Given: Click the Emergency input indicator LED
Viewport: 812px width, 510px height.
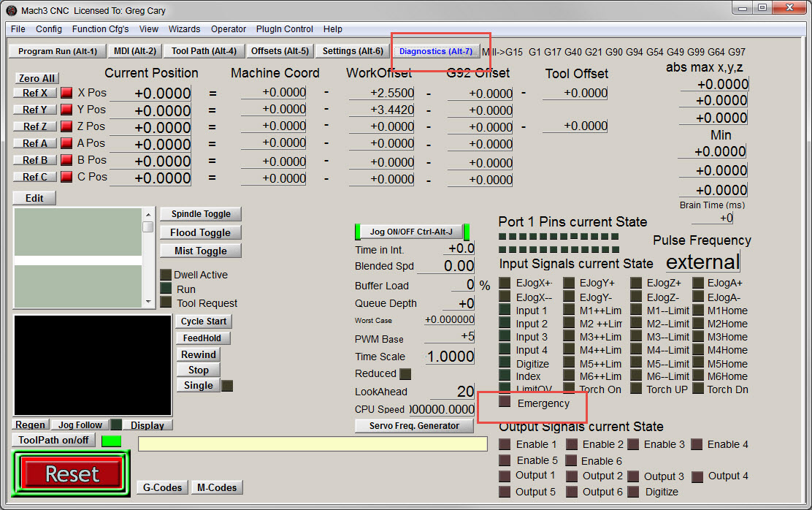Looking at the screenshot, I should pos(505,402).
